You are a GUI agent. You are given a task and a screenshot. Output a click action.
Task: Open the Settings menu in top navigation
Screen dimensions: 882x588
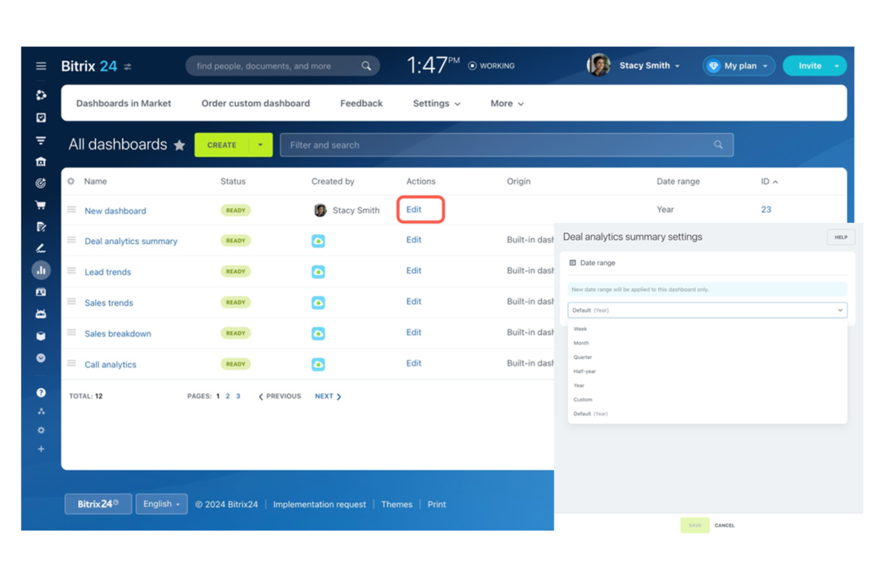tap(436, 103)
